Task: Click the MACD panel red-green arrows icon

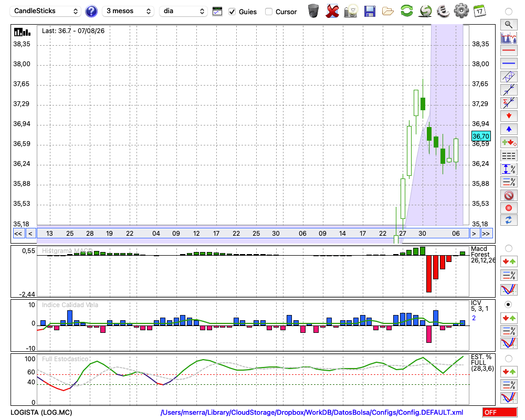Action: click(x=509, y=261)
